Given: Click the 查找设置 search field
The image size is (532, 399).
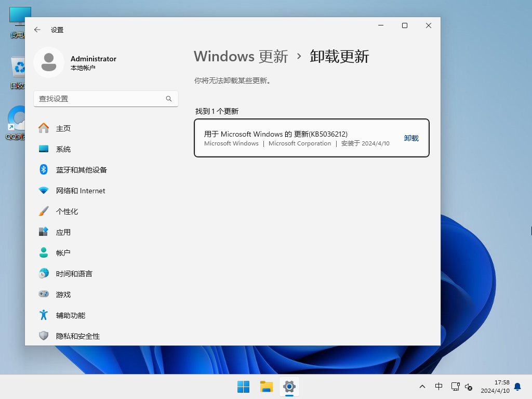Looking at the screenshot, I should tap(99, 99).
